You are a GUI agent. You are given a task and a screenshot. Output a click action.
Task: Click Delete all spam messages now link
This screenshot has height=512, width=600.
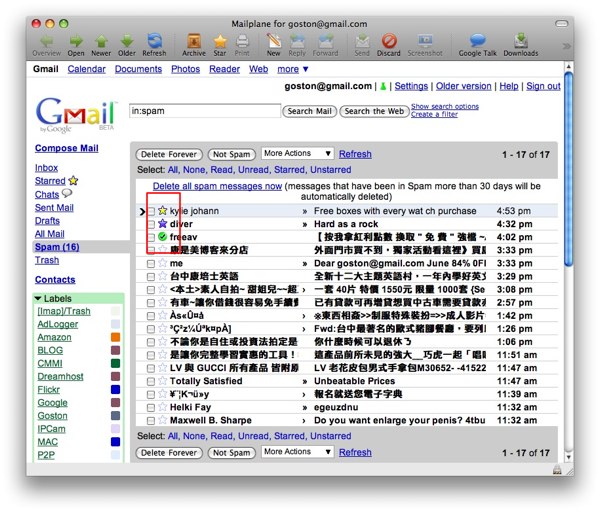click(x=217, y=186)
